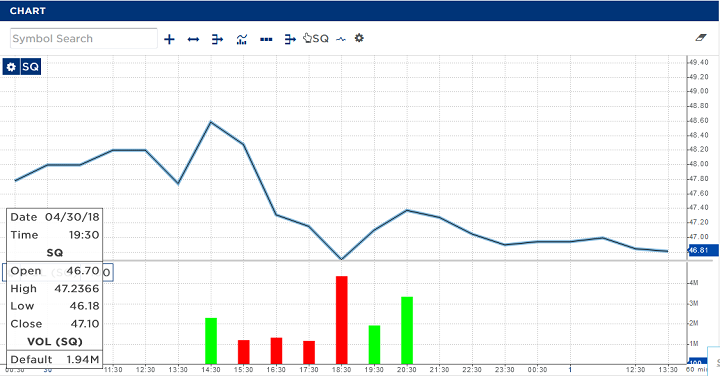Click the green 14:30 volume bar

click(x=211, y=341)
